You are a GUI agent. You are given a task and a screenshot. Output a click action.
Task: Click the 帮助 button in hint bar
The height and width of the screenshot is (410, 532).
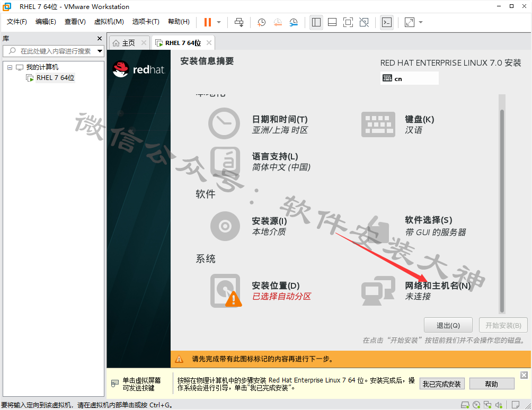click(492, 384)
